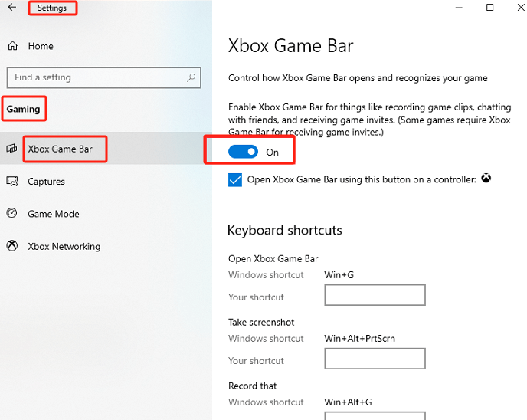Click the Xbox logo beside controller option
The height and width of the screenshot is (420, 527).
click(x=486, y=179)
